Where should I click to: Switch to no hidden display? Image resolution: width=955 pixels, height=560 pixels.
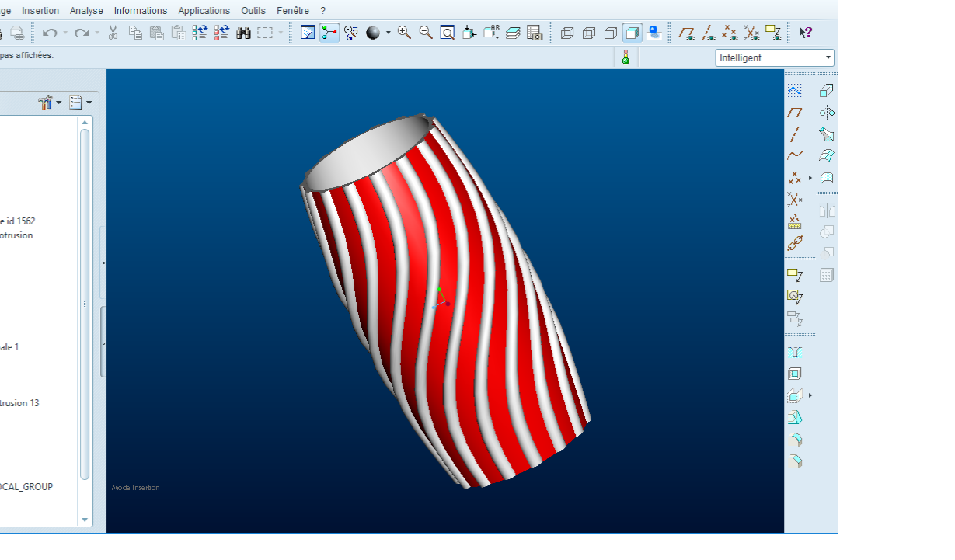pyautogui.click(x=611, y=33)
